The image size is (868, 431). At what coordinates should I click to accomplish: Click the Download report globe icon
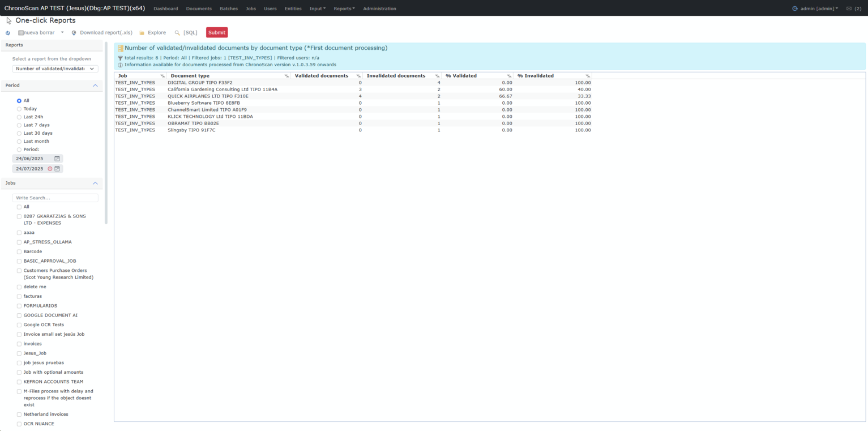[74, 33]
